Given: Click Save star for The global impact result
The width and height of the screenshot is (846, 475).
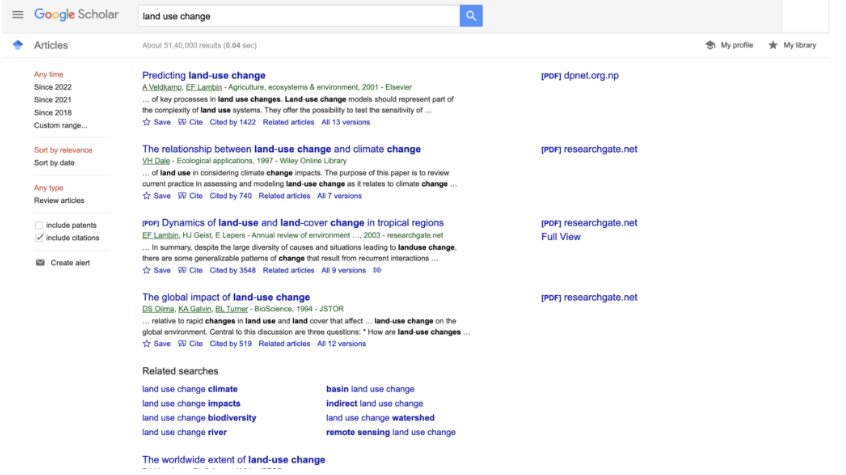Looking at the screenshot, I should click(147, 344).
